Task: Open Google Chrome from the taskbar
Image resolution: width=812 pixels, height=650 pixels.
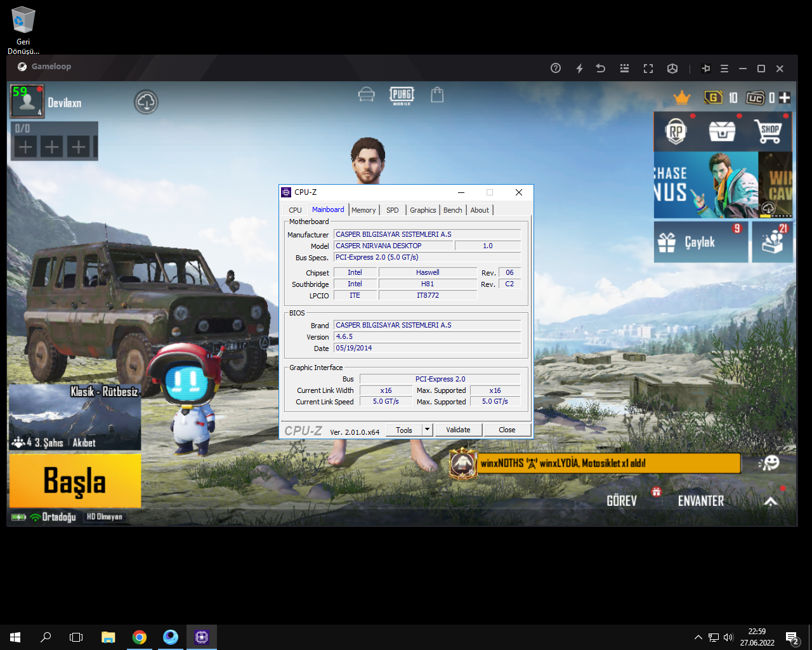Action: pos(140,637)
